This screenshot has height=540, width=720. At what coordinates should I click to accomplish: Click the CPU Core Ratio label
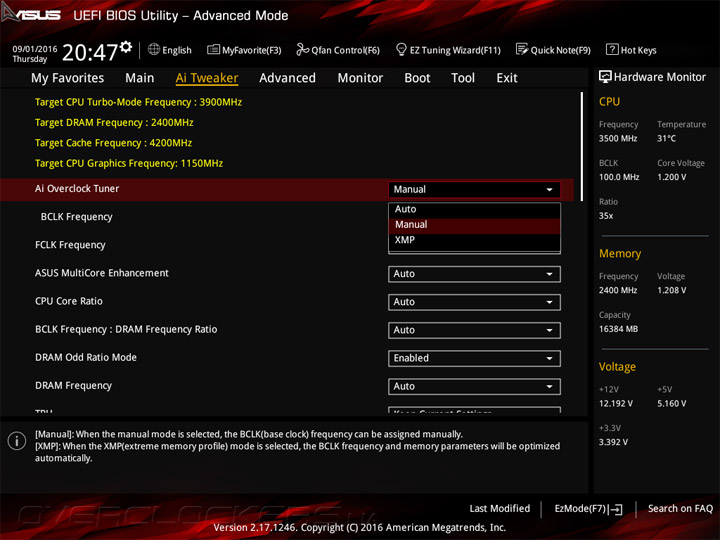coord(69,301)
